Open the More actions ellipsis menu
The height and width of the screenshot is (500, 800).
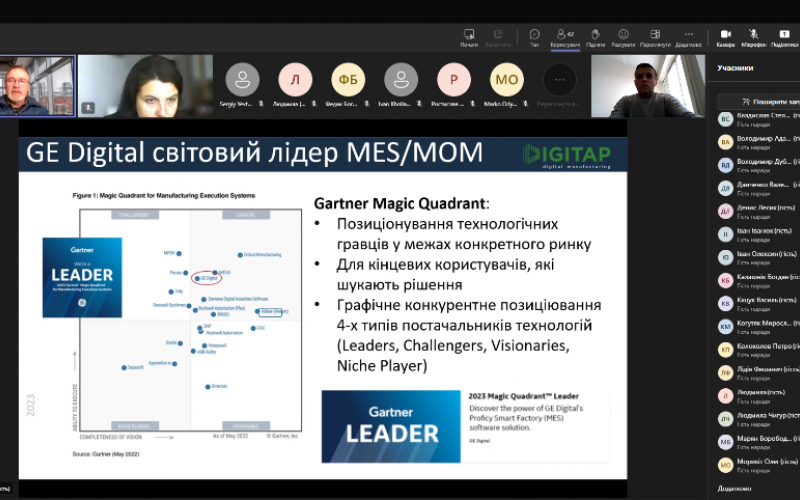pyautogui.click(x=688, y=38)
